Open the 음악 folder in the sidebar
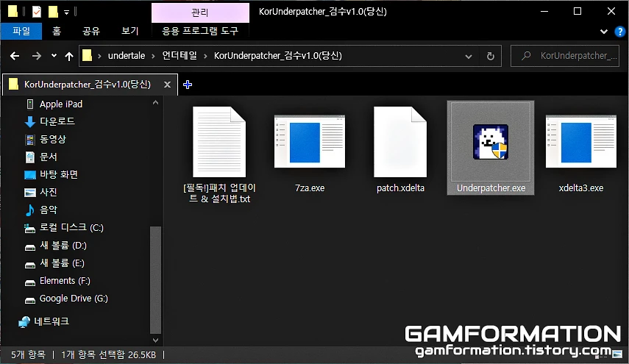Viewport: 629px width, 364px height. (x=48, y=210)
